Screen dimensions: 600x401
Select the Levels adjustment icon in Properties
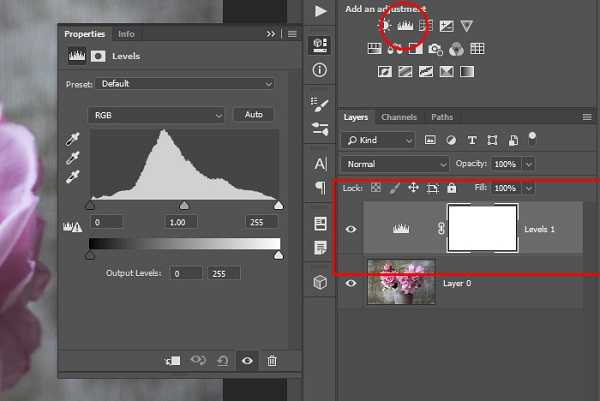click(77, 56)
